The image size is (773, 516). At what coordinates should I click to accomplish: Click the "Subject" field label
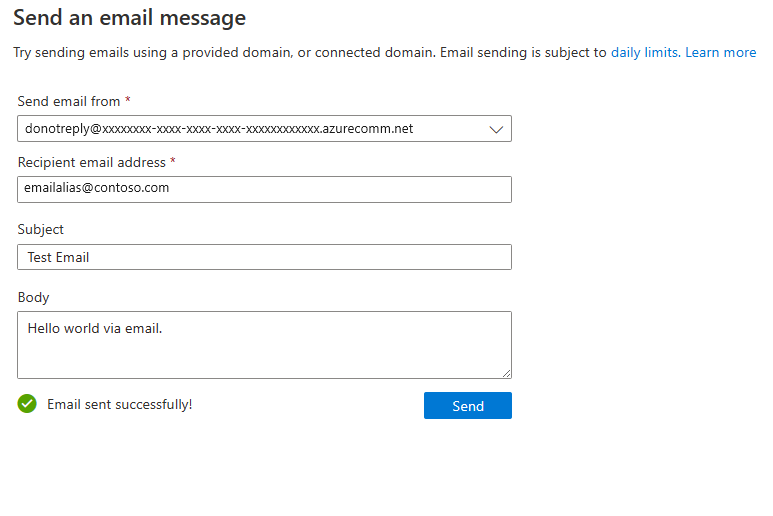pyautogui.click(x=41, y=229)
